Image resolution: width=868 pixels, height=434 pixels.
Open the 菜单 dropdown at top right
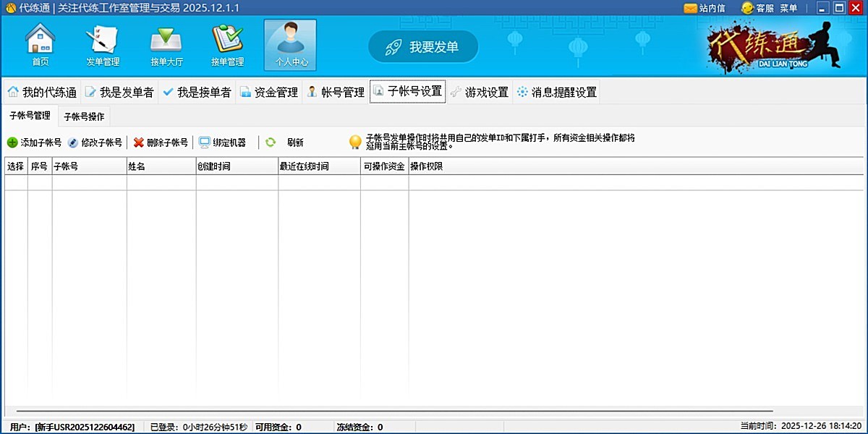(x=788, y=8)
